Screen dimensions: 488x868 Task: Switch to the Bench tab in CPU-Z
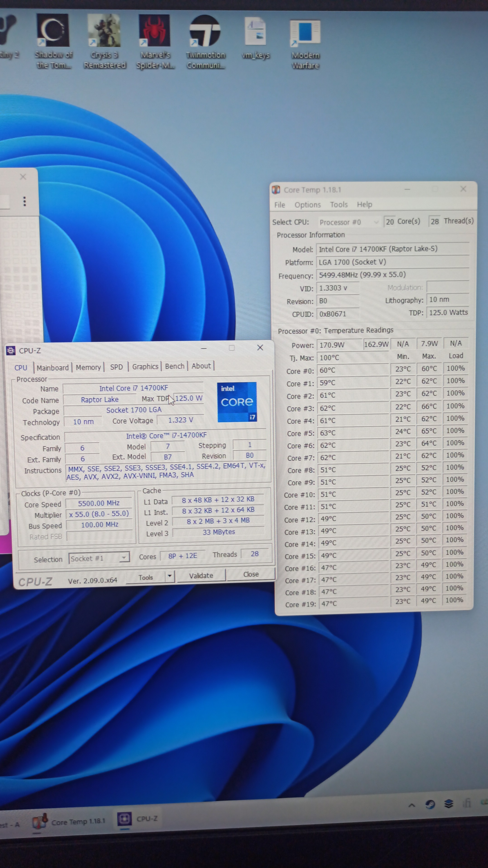click(174, 366)
